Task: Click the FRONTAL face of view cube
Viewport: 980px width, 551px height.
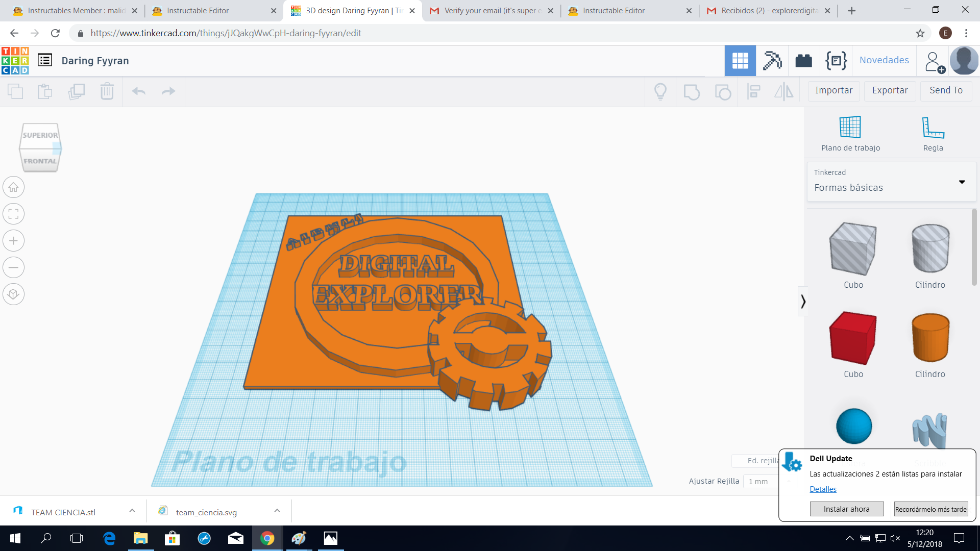Action: click(40, 161)
